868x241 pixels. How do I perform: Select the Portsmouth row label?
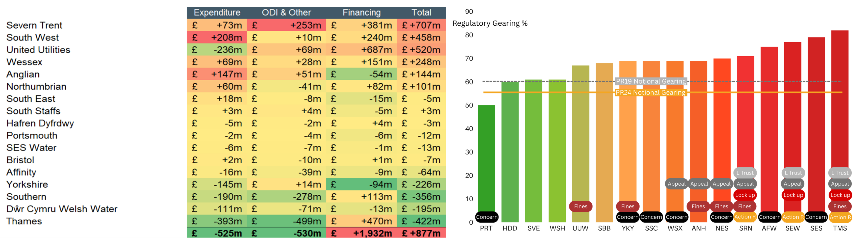click(x=32, y=135)
